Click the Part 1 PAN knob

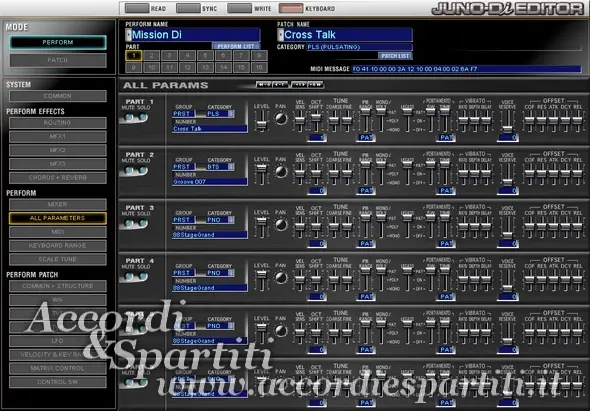(x=281, y=119)
